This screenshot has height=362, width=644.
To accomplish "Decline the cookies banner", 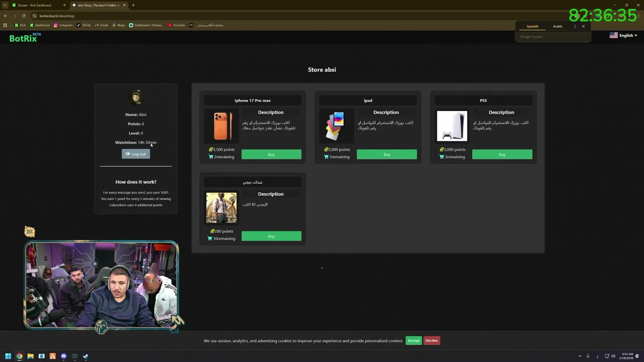I will [x=432, y=340].
